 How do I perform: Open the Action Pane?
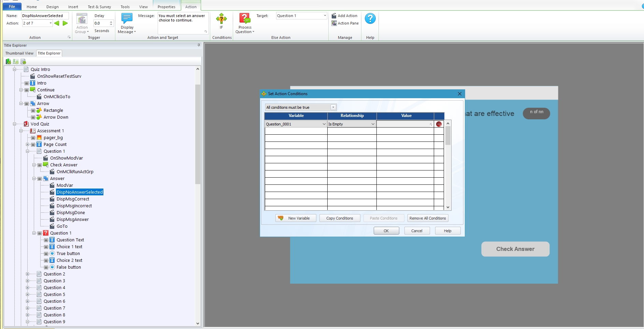345,23
